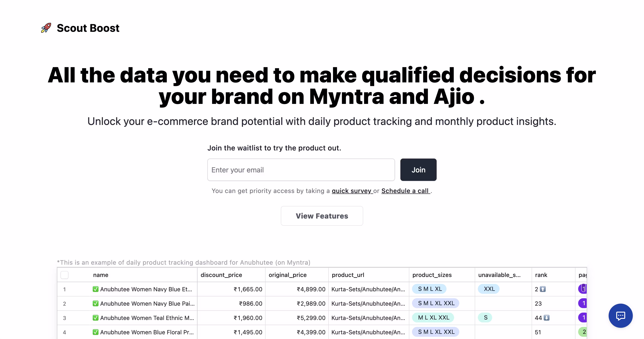Screen dimensions: 644x339
Task: Open the chat widget bubble
Action: coord(620,315)
